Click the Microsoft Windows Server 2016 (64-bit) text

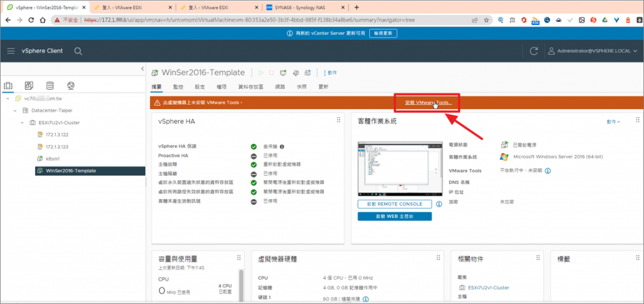[558, 157]
